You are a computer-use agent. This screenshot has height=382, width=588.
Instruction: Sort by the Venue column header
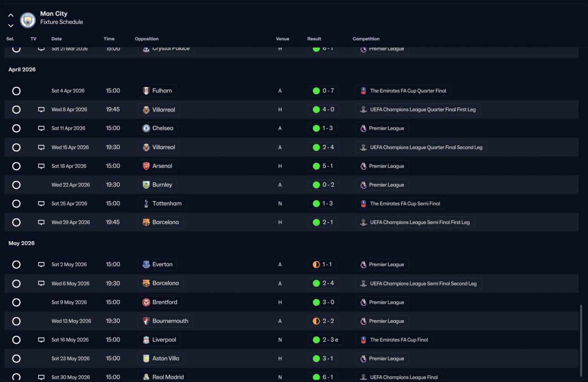pyautogui.click(x=283, y=39)
